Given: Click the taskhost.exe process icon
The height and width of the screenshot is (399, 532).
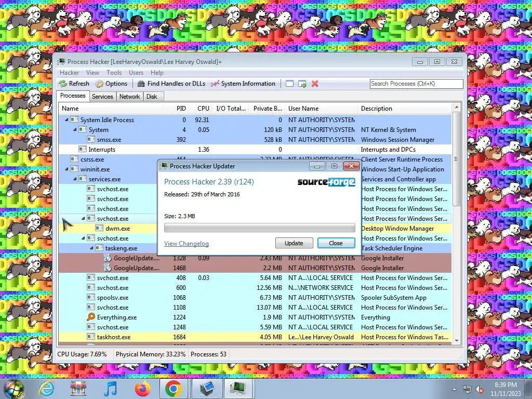Looking at the screenshot, I should (91, 337).
